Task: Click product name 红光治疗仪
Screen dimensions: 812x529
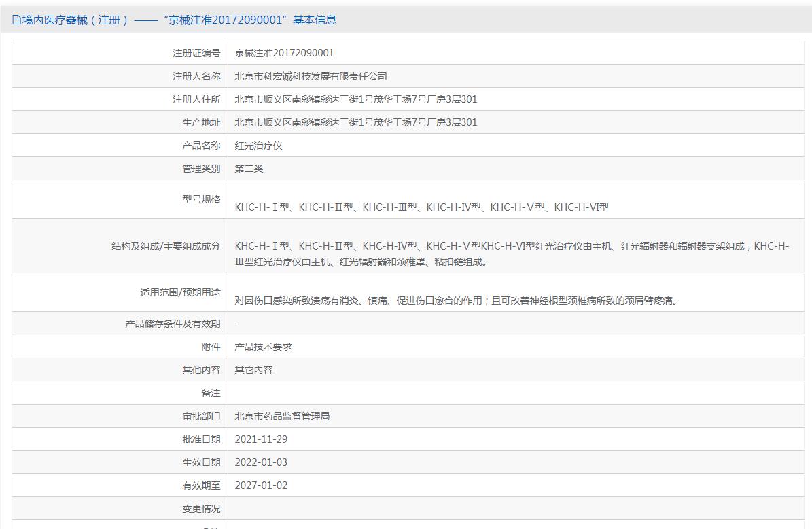Action: [x=258, y=146]
